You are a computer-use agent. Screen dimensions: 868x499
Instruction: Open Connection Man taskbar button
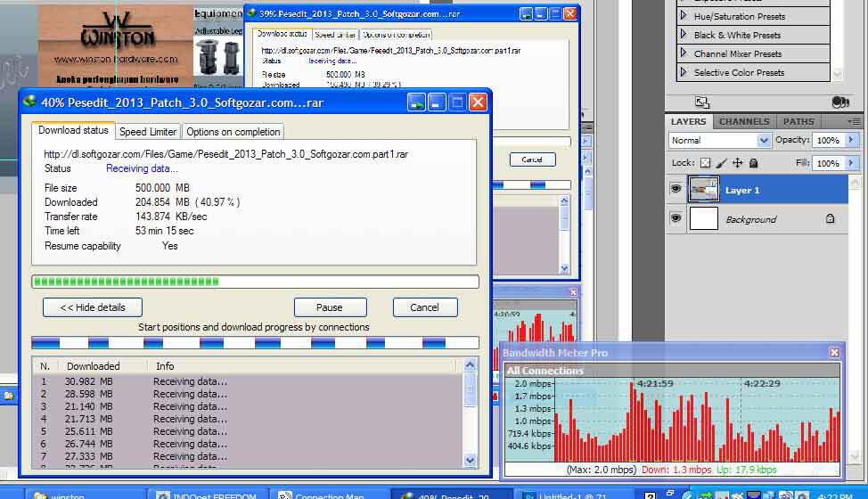click(x=330, y=494)
